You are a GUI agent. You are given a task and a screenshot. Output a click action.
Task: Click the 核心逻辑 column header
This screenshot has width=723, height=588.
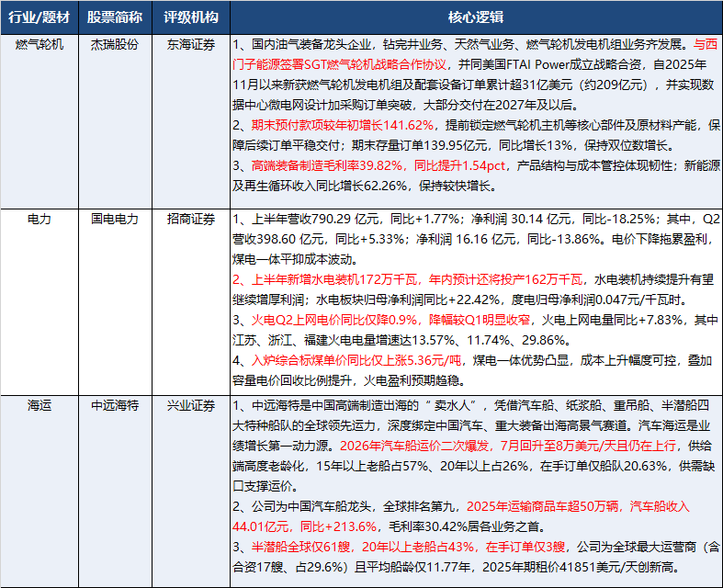pyautogui.click(x=476, y=17)
